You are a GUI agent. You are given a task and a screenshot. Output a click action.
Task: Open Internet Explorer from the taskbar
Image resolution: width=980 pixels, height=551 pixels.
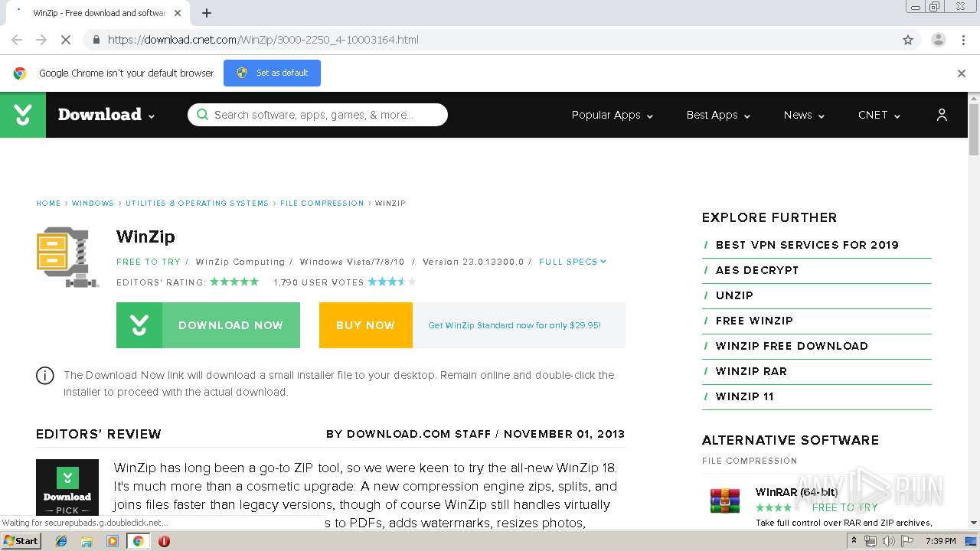[61, 541]
